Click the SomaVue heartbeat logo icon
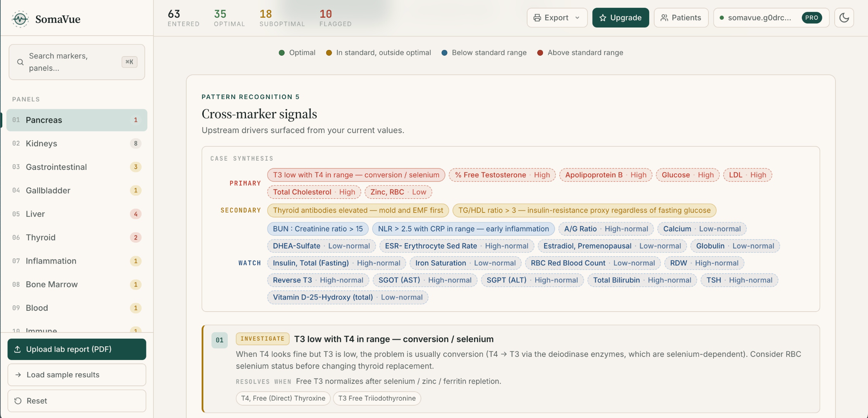This screenshot has height=418, width=868. (20, 19)
